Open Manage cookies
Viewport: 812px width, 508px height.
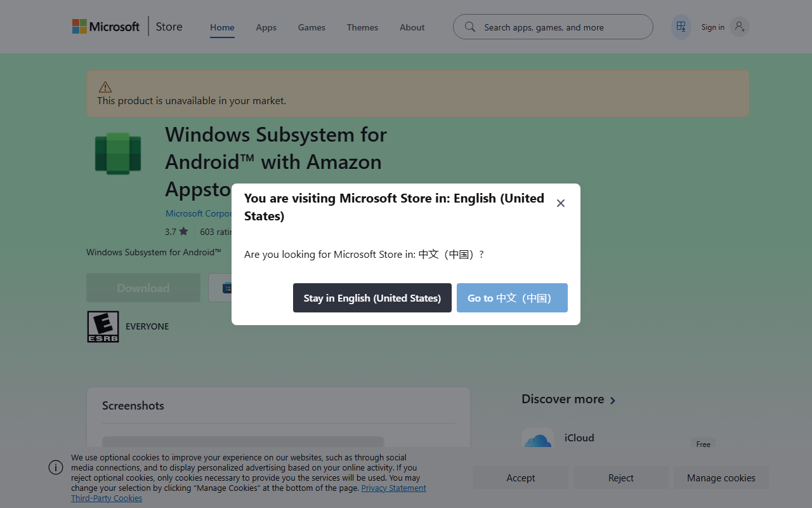(x=721, y=478)
